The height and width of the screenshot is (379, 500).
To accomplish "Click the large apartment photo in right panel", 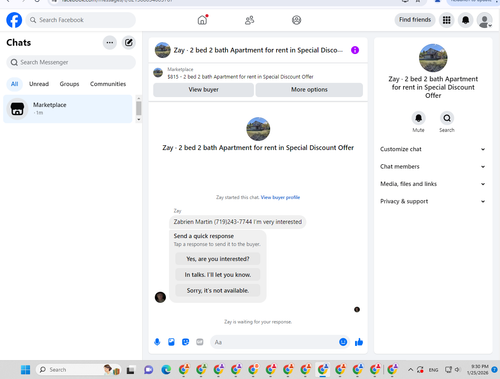I will [433, 58].
